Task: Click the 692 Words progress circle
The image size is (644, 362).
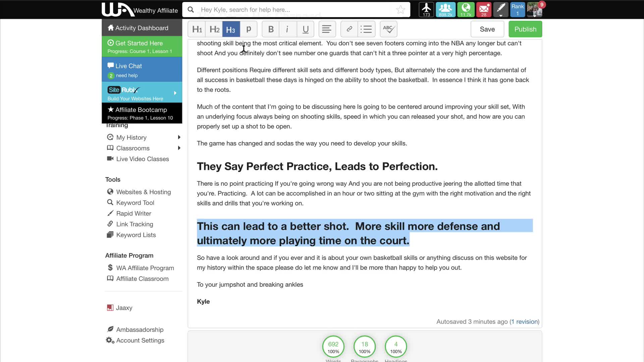Action: click(x=333, y=347)
